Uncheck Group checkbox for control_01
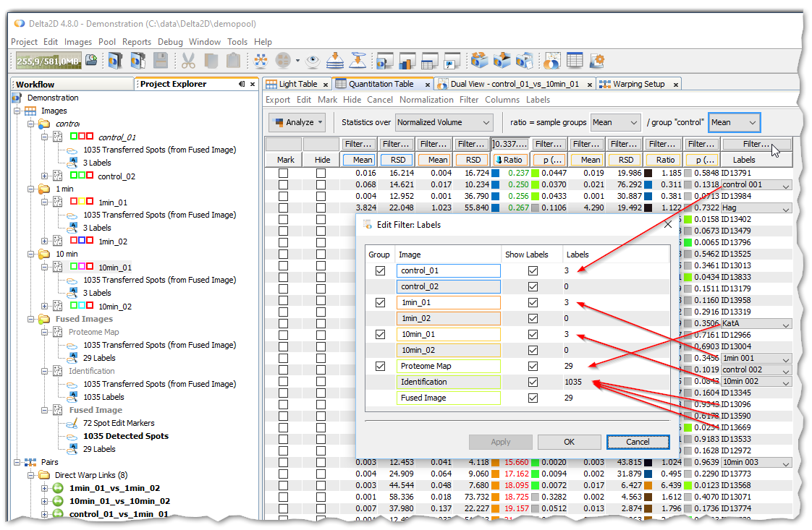The width and height of the screenshot is (812, 530). [x=380, y=270]
